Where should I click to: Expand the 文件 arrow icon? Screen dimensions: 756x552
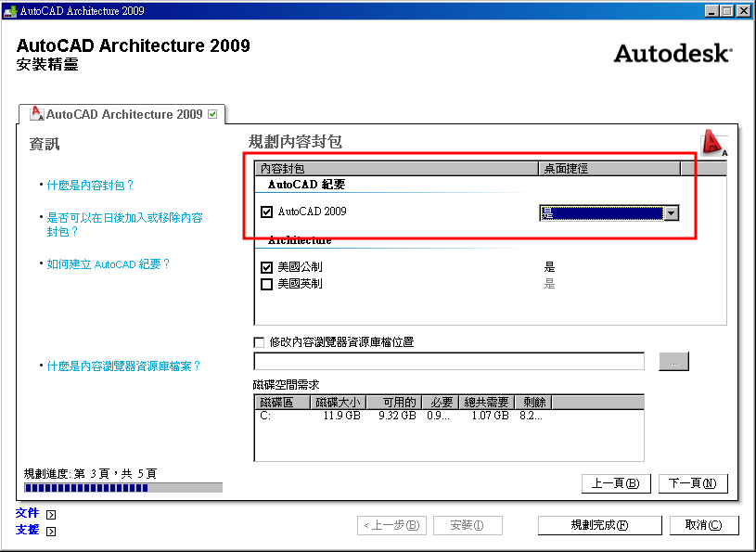51,514
